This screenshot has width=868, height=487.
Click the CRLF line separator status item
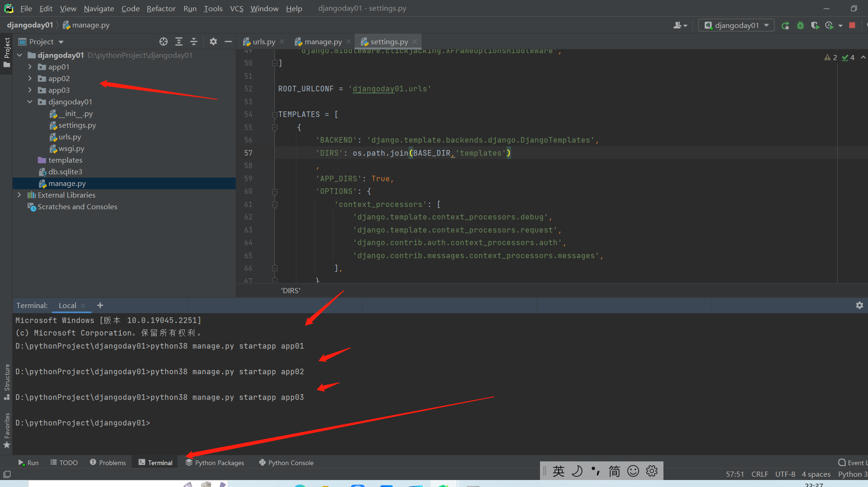pos(760,474)
